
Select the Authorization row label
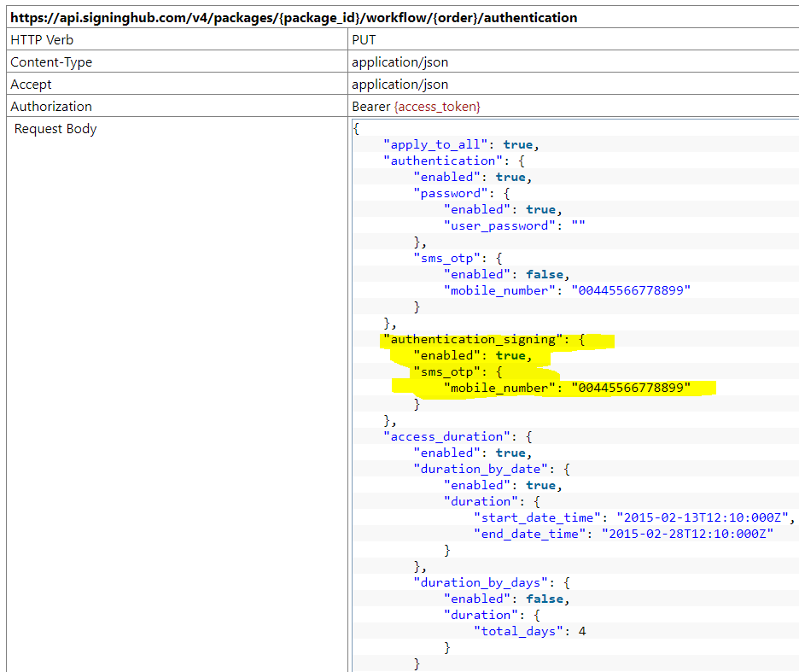(x=51, y=107)
